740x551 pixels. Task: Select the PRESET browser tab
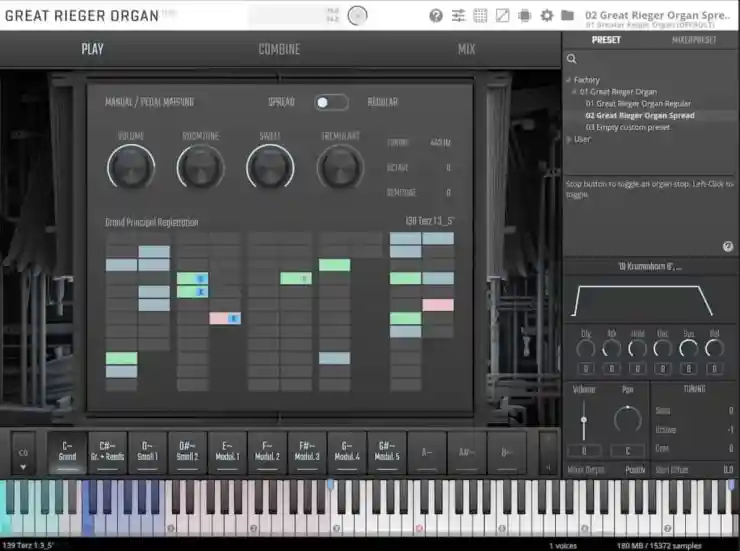606,40
